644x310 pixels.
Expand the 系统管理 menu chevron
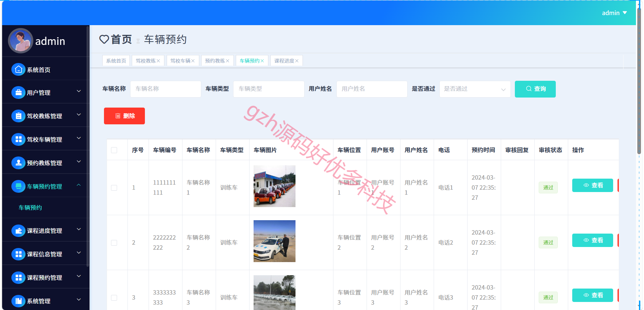click(x=79, y=300)
